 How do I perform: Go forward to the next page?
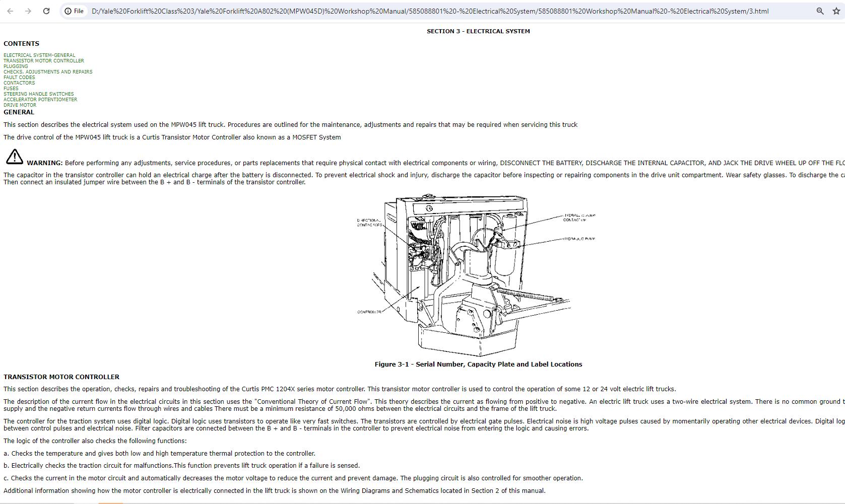[x=28, y=11]
